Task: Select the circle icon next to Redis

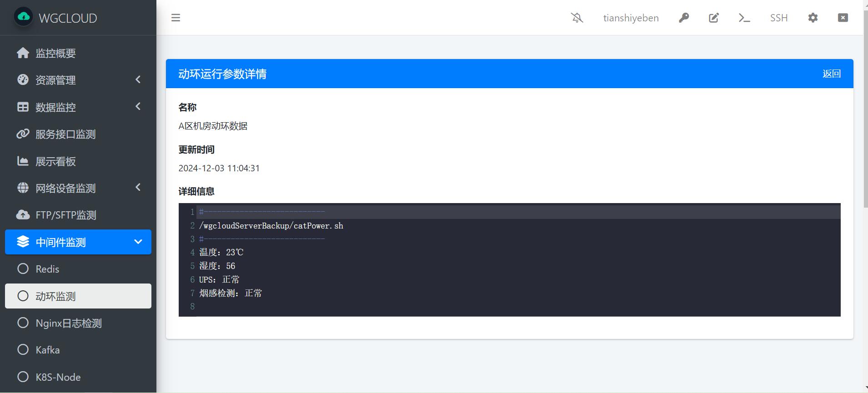Action: click(23, 269)
